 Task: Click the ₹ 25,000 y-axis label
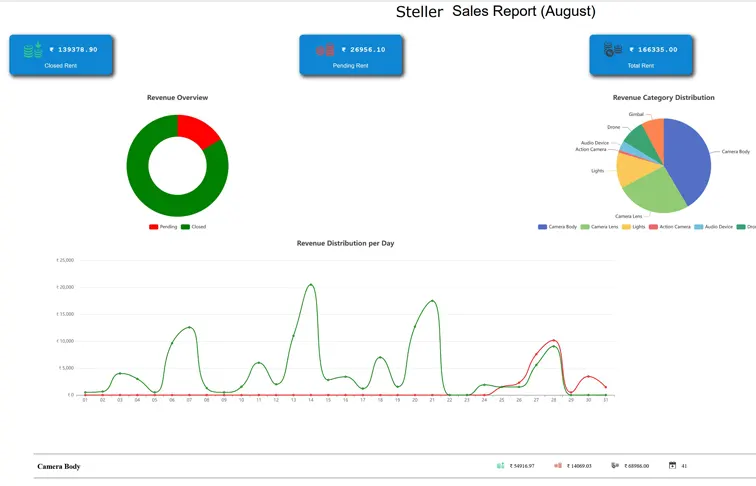tap(65, 260)
